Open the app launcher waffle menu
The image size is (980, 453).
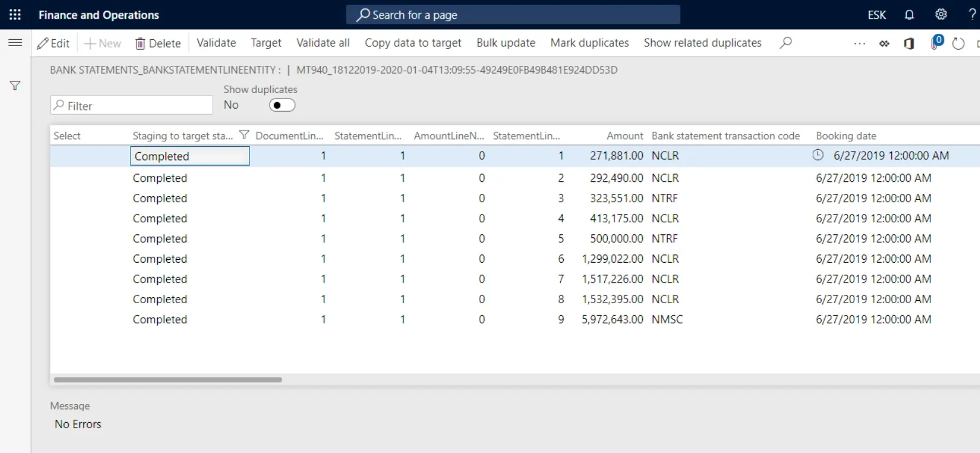[15, 14]
